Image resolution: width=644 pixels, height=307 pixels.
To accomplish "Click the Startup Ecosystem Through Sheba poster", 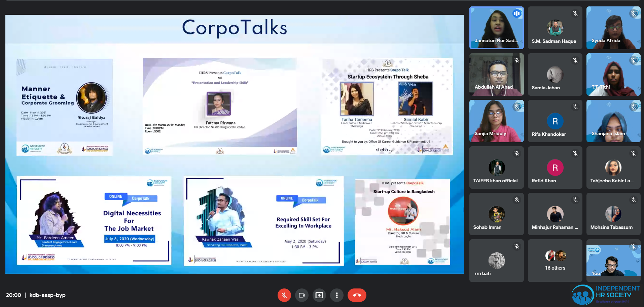I will click(x=387, y=106).
